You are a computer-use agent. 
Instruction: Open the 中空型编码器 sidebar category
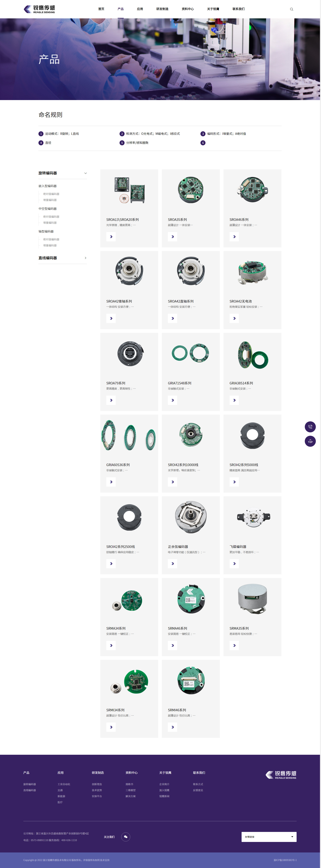[x=47, y=209]
